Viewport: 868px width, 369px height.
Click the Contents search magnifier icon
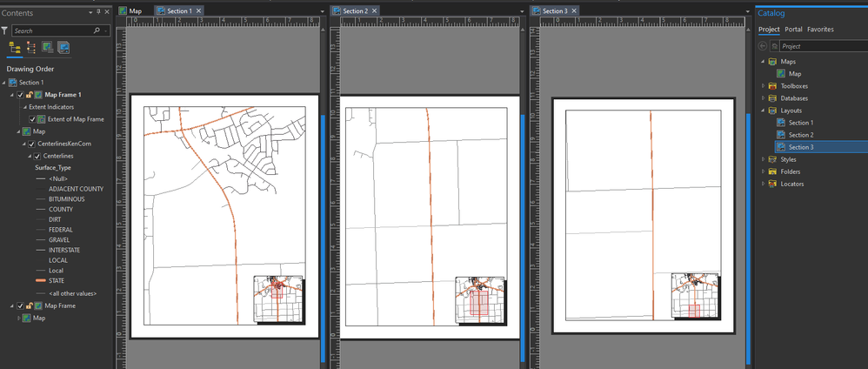(97, 31)
